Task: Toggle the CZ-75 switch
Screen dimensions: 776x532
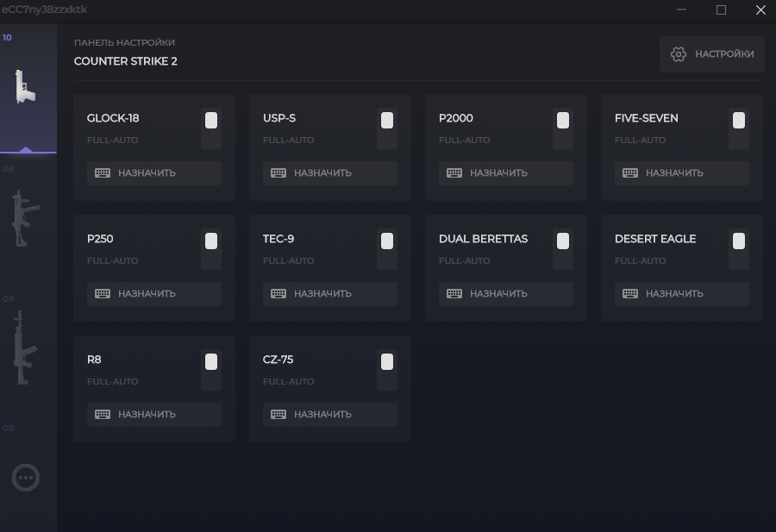Action: [x=387, y=370]
